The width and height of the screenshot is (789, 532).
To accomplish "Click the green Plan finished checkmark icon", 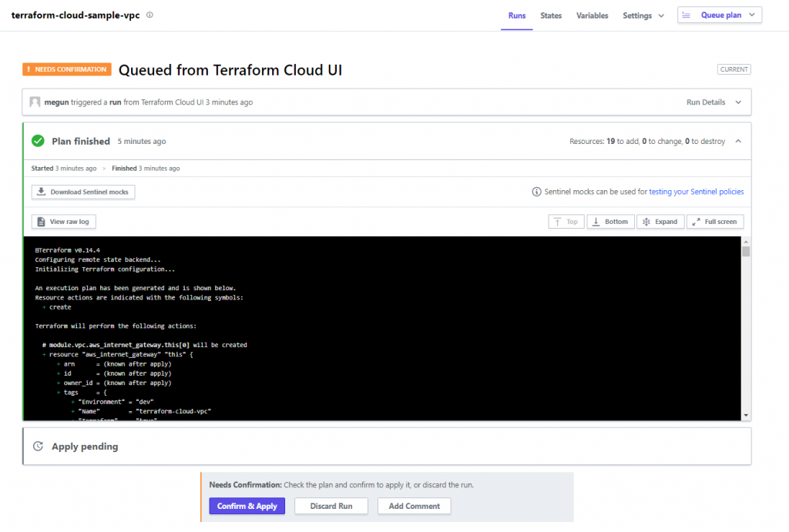I will tap(38, 142).
